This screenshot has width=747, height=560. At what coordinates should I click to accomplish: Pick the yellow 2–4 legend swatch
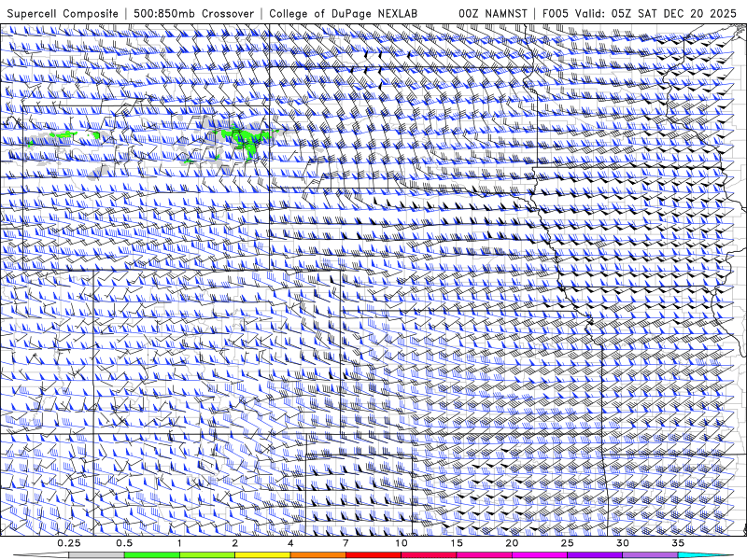pos(262,555)
